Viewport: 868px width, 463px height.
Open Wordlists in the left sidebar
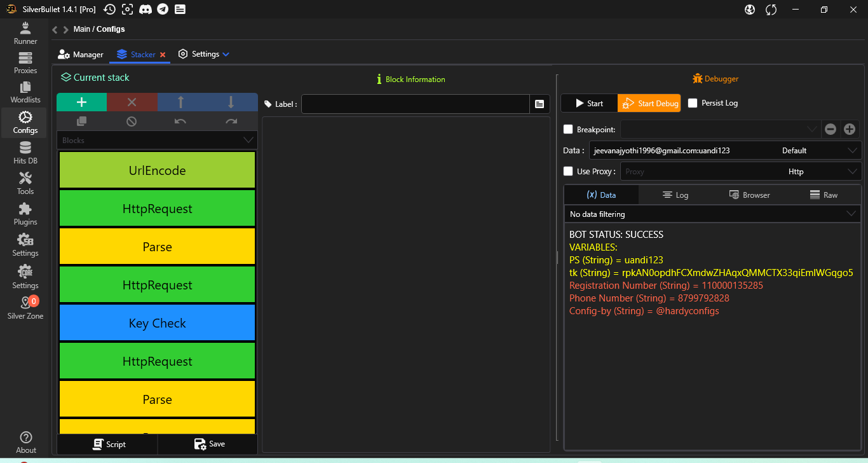(x=25, y=92)
